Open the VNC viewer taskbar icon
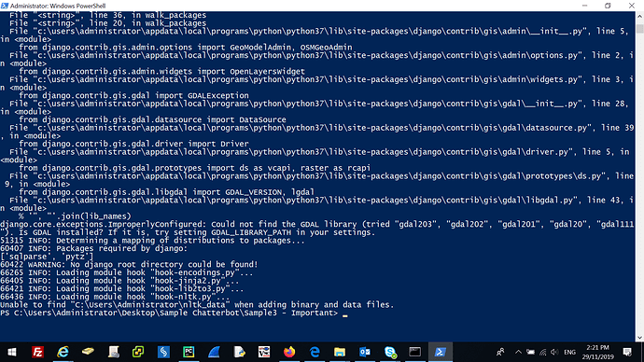 tap(264, 352)
